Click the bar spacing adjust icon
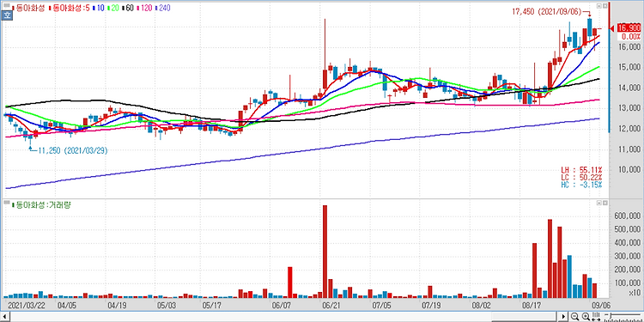This screenshot has width=644, height=322. [x=596, y=316]
